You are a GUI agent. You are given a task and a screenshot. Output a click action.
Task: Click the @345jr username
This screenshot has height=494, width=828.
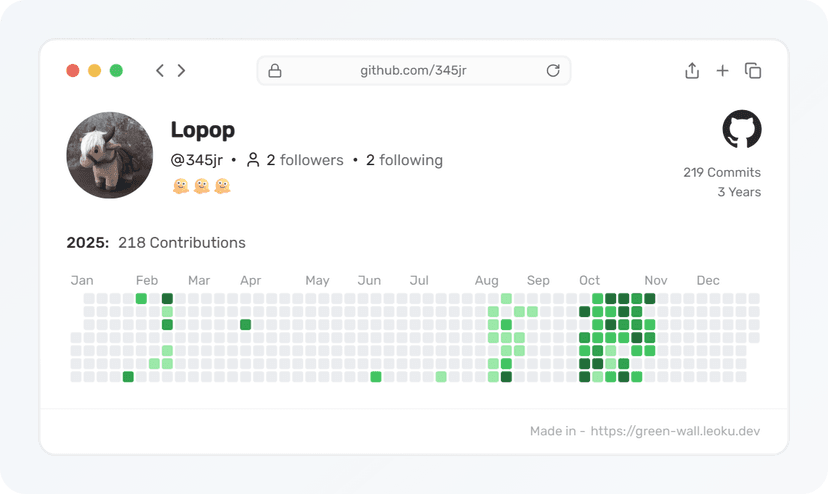pyautogui.click(x=197, y=160)
